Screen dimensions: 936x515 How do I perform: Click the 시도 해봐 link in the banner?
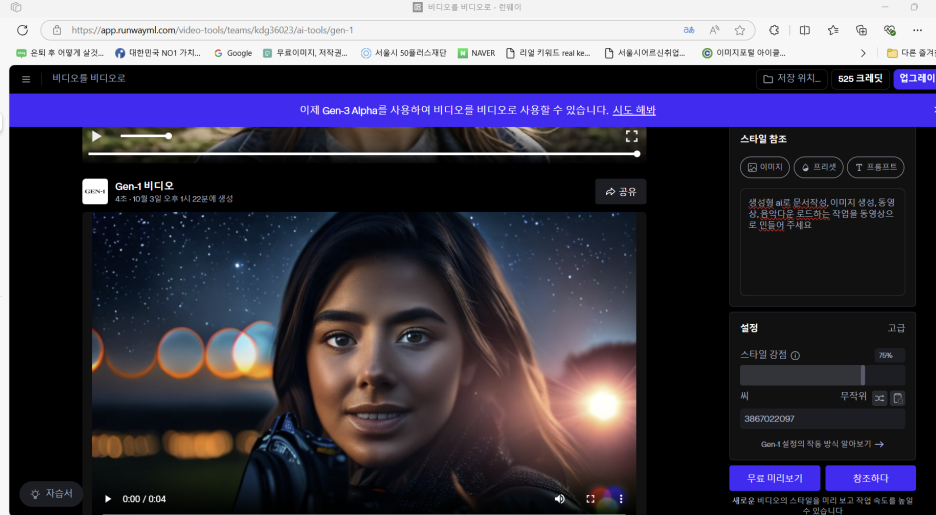(634, 110)
